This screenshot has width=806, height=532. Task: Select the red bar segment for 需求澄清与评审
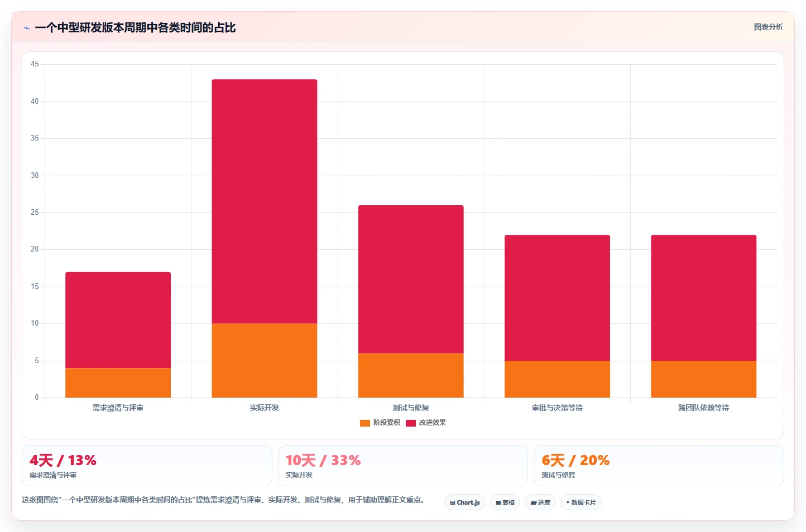tap(118, 320)
